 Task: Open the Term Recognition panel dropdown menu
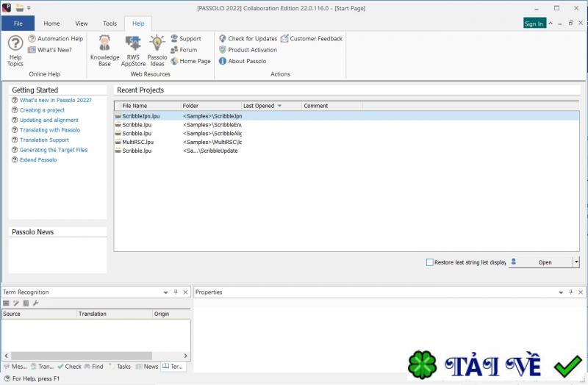[166, 292]
